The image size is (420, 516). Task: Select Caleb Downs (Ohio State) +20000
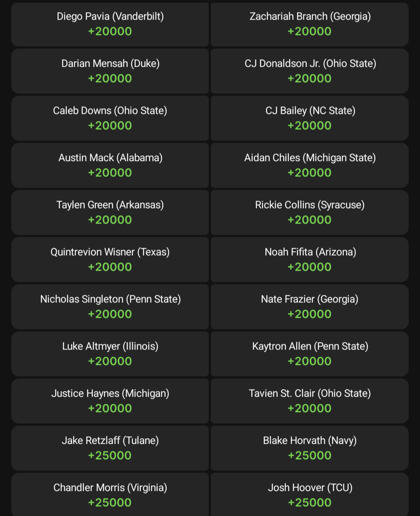pos(110,118)
